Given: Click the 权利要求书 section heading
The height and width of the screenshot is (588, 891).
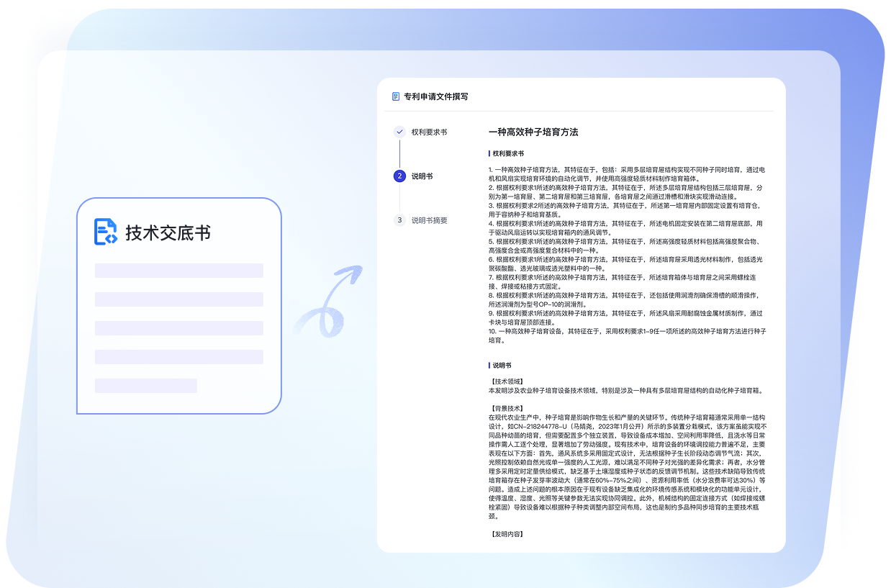Looking at the screenshot, I should pyautogui.click(x=508, y=153).
